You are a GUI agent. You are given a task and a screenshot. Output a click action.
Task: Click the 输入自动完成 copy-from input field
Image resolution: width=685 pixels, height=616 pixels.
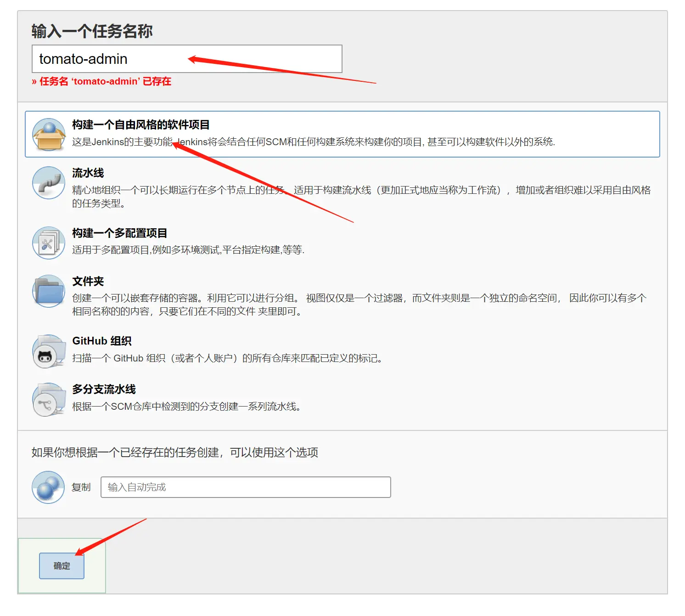(x=246, y=487)
